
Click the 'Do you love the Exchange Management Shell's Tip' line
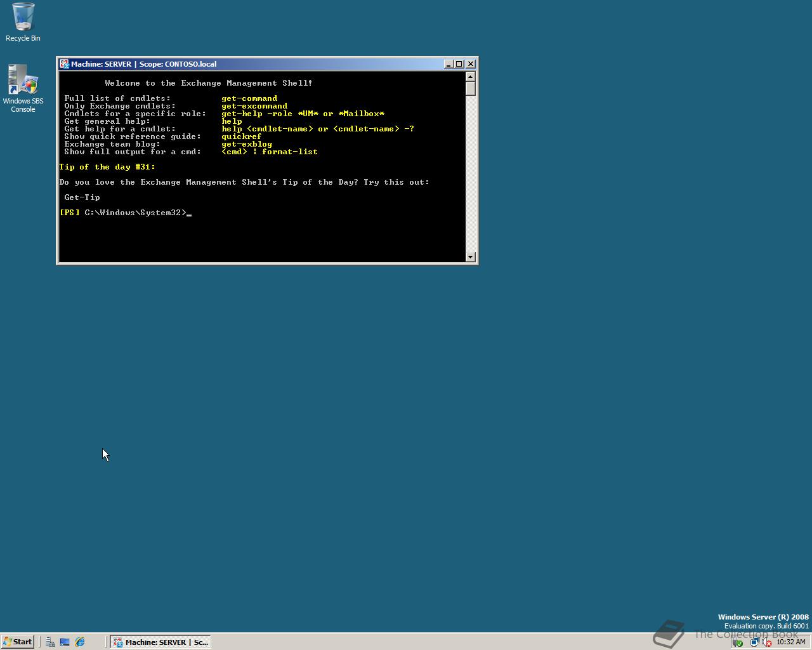point(244,182)
